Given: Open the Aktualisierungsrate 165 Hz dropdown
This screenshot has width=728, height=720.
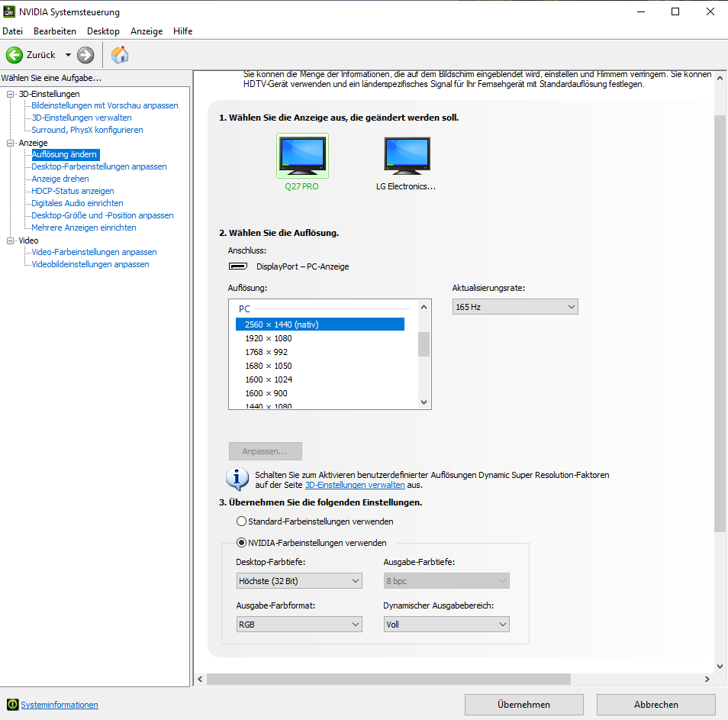Looking at the screenshot, I should [x=515, y=307].
